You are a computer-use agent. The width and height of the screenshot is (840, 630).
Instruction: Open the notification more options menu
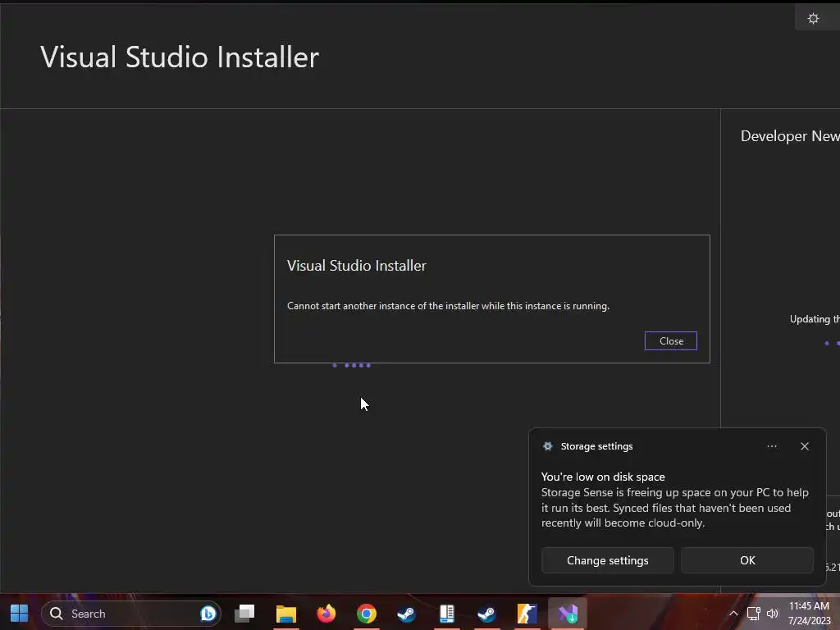point(771,446)
